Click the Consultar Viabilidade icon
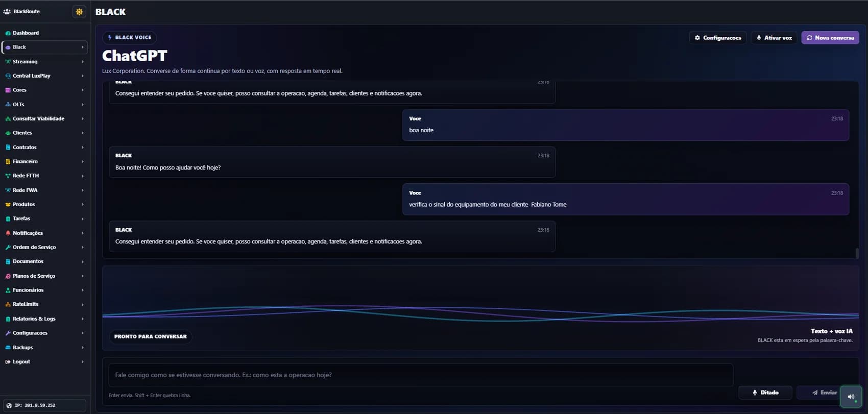The image size is (868, 414). pyautogui.click(x=8, y=119)
